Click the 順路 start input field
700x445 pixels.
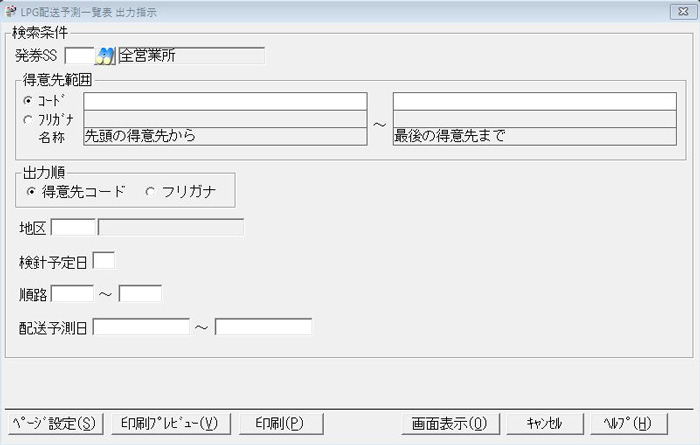pyautogui.click(x=71, y=294)
